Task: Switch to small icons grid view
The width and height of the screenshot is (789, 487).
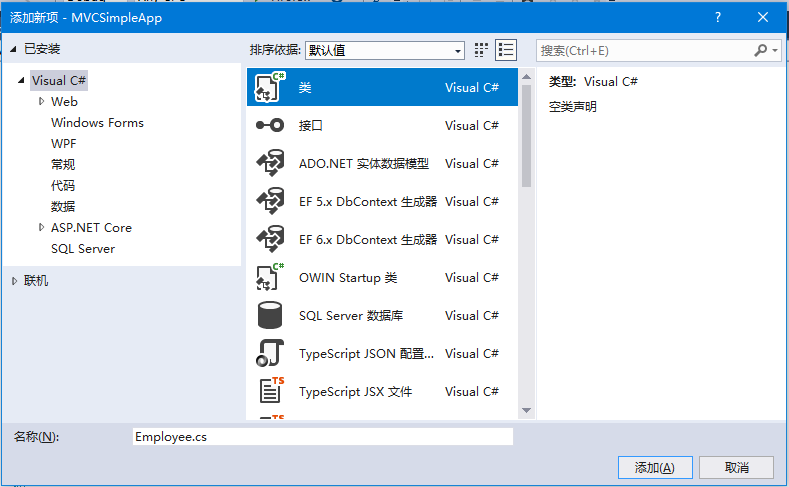Action: (481, 50)
